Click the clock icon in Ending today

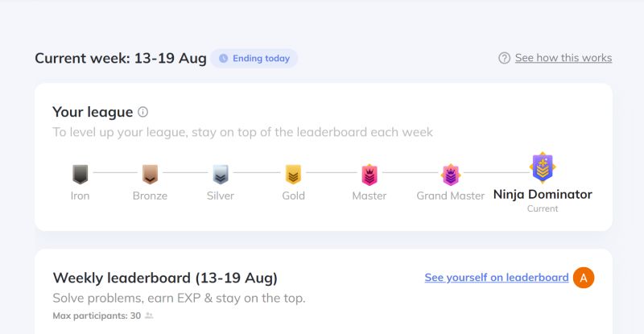[x=223, y=58]
